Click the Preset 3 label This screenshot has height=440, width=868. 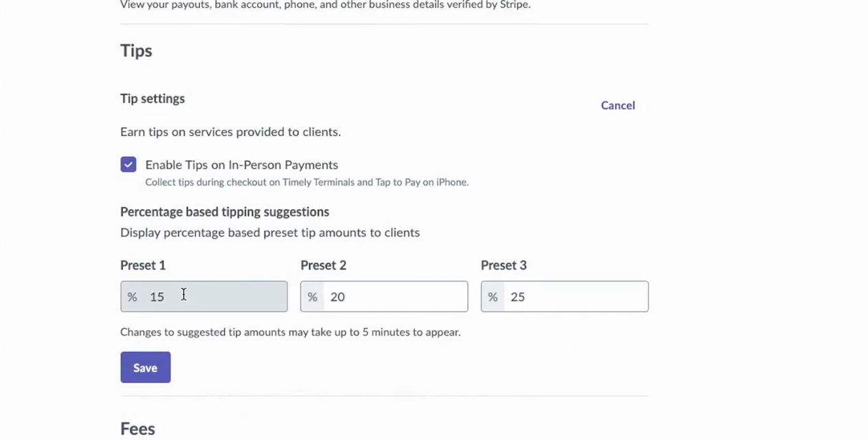(x=503, y=265)
